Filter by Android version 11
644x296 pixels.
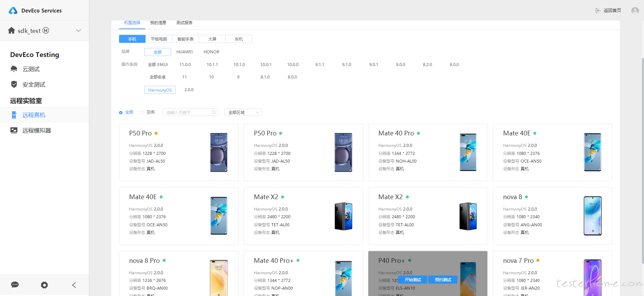coord(184,77)
